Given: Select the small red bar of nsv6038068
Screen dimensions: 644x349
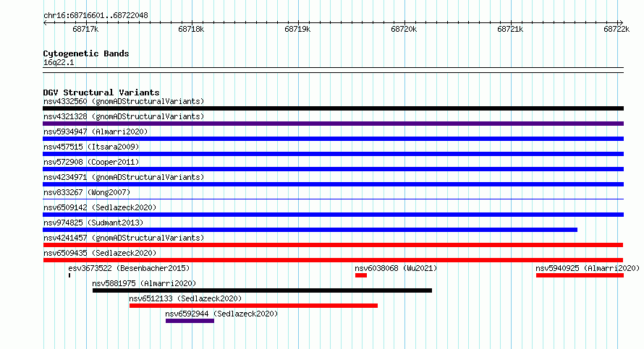Looking at the screenshot, I should click(361, 275).
